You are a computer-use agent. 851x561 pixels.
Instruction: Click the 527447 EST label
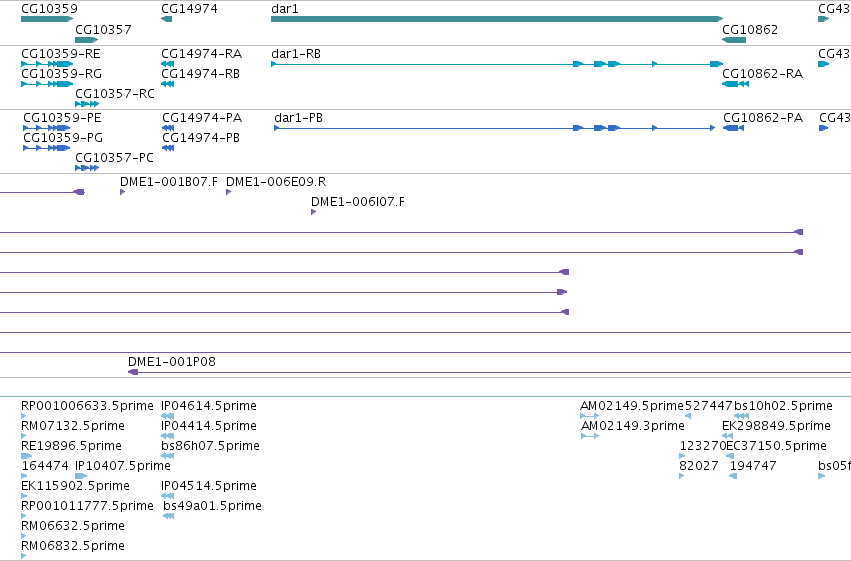tap(709, 406)
